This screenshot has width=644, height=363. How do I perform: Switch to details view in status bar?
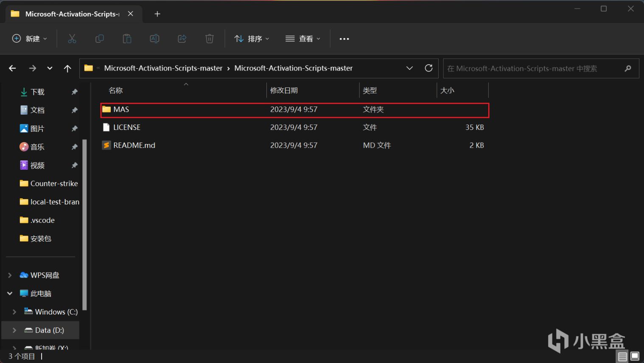(622, 356)
